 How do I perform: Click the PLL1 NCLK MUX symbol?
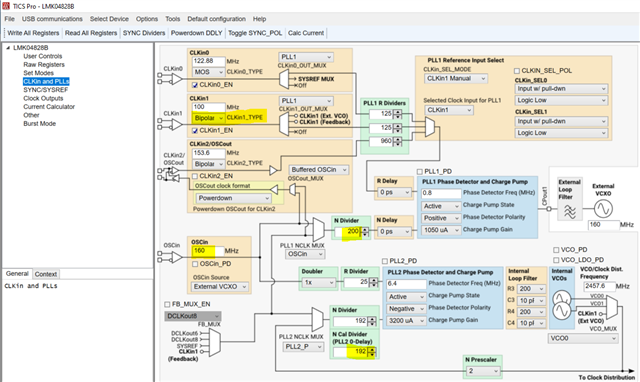coord(318,230)
